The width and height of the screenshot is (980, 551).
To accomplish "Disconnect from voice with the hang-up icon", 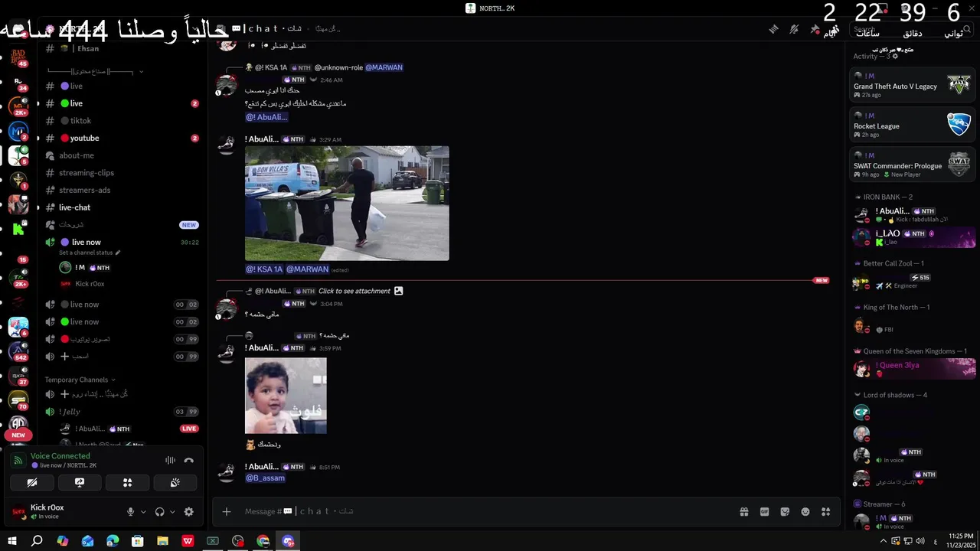I will (189, 461).
